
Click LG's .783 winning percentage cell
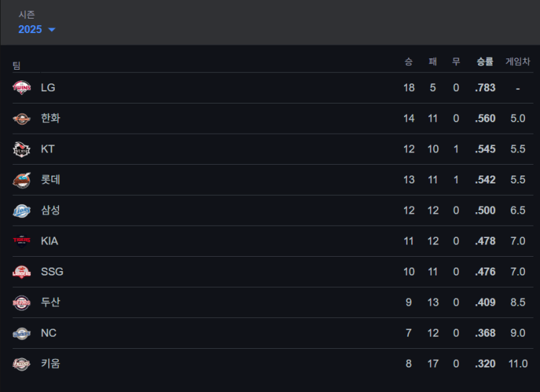pos(485,88)
